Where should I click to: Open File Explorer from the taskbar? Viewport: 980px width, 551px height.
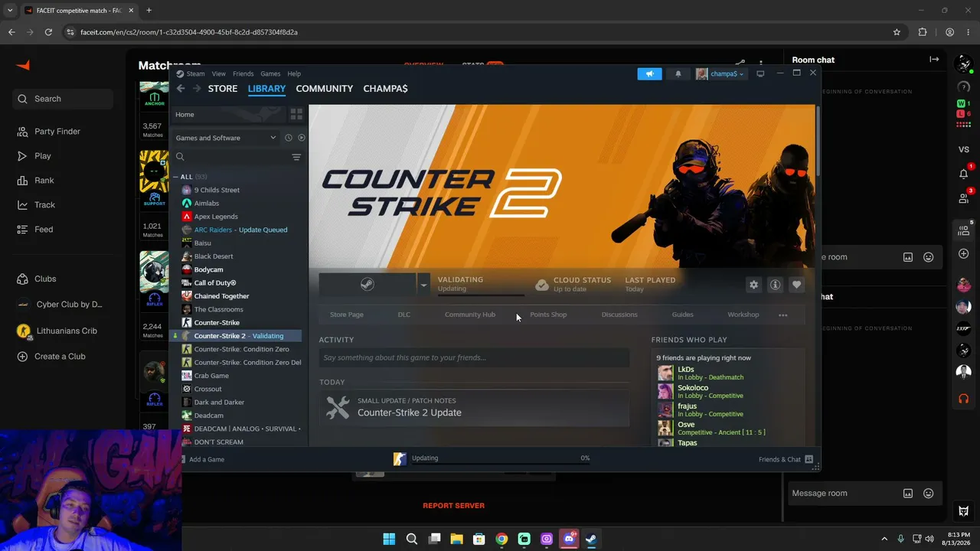[x=456, y=539]
